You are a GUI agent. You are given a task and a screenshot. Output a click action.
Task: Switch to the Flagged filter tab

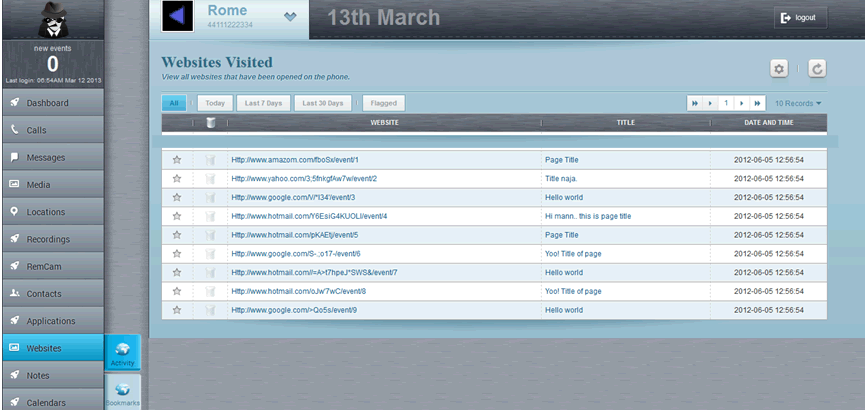[x=382, y=103]
